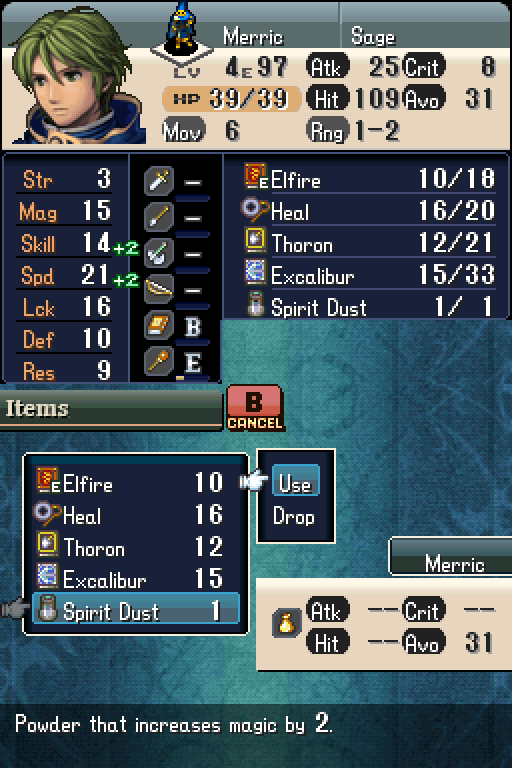This screenshot has height=768, width=512.
Task: Click the tome rank B icon
Action: [x=159, y=325]
